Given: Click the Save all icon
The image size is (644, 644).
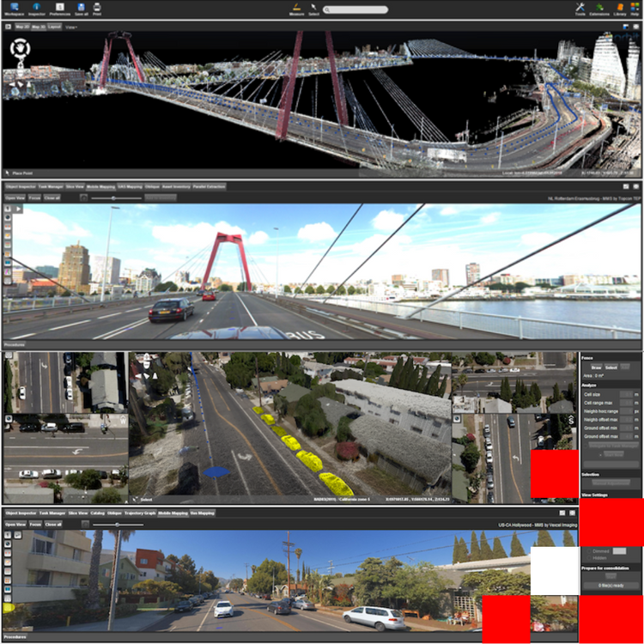Looking at the screenshot, I should [x=81, y=8].
